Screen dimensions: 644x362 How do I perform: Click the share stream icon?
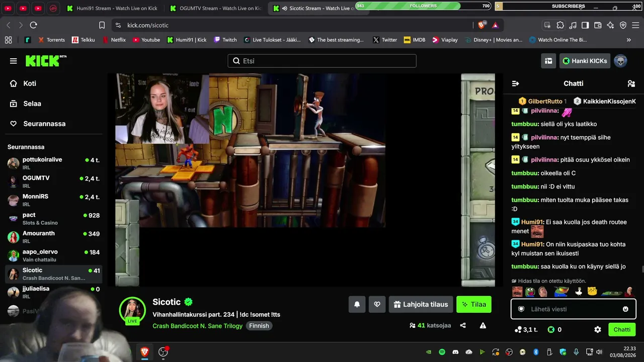[463, 325]
